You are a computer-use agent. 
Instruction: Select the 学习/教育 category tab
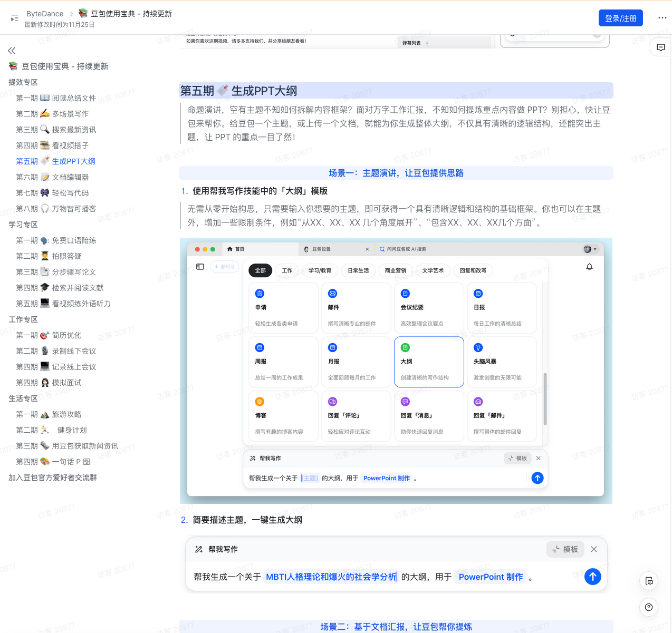[x=320, y=270]
